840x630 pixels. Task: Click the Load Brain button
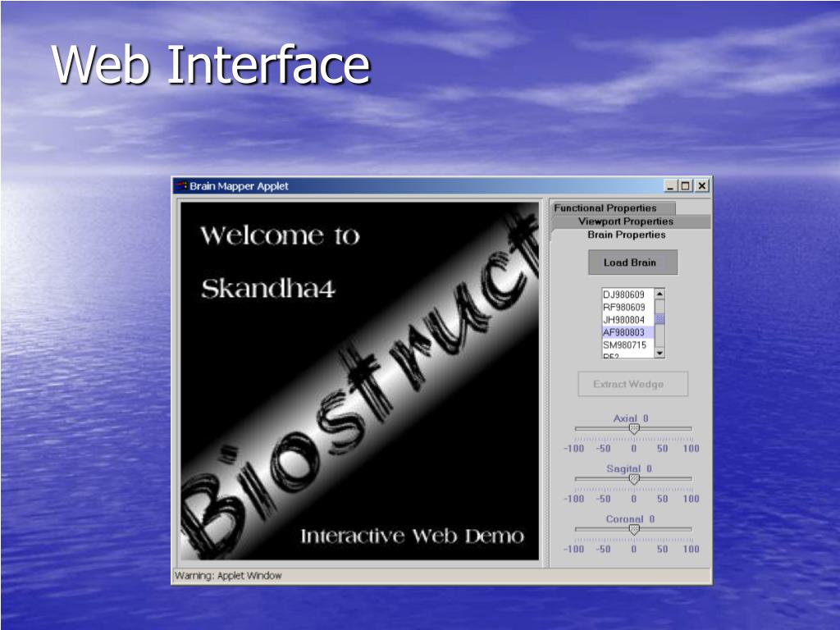click(x=632, y=262)
